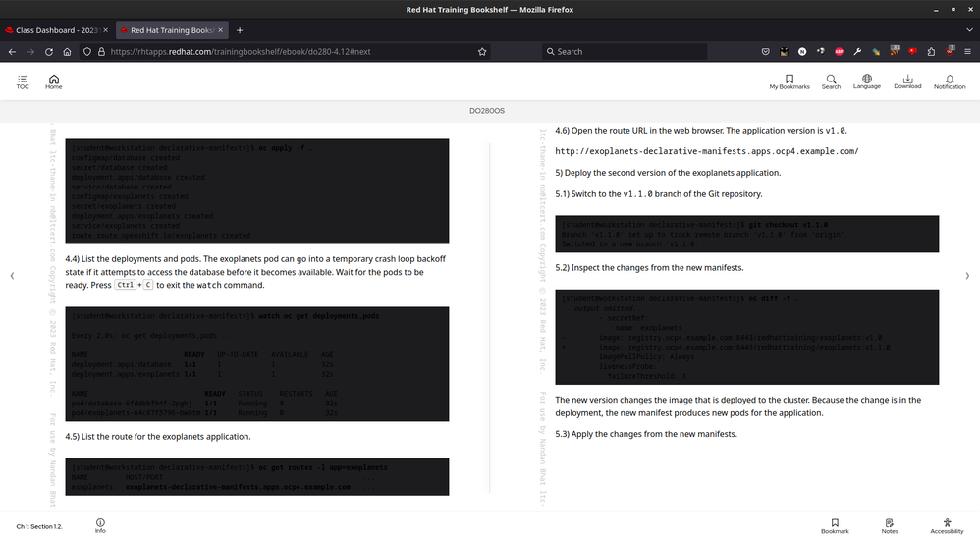Expand the list all tabs dropdown
The image size is (980, 539).
point(969,30)
